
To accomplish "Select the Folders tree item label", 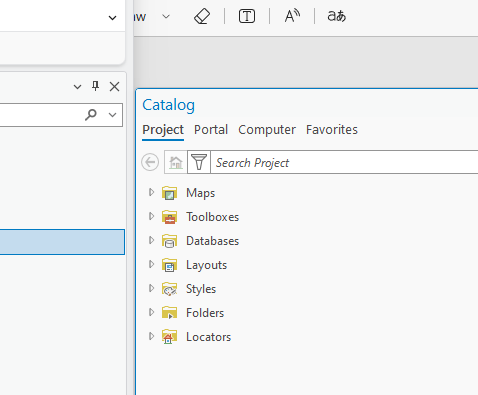I will coord(205,313).
